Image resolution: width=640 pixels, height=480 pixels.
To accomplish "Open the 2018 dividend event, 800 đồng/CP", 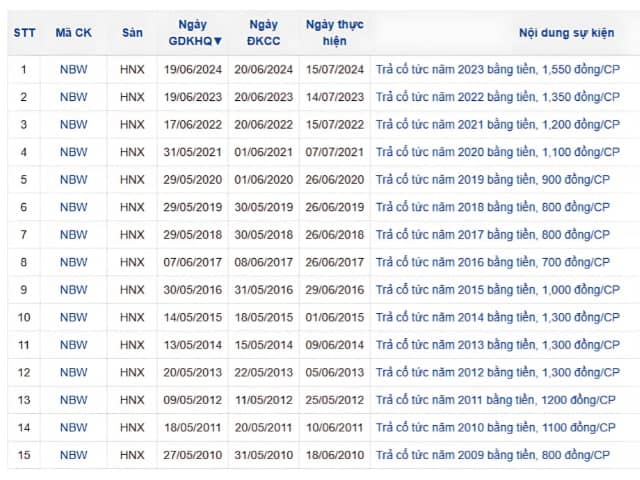I will [493, 207].
